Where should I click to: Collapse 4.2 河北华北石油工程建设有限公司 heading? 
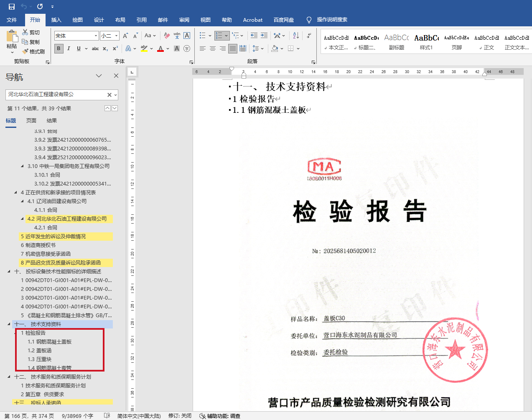point(23,219)
